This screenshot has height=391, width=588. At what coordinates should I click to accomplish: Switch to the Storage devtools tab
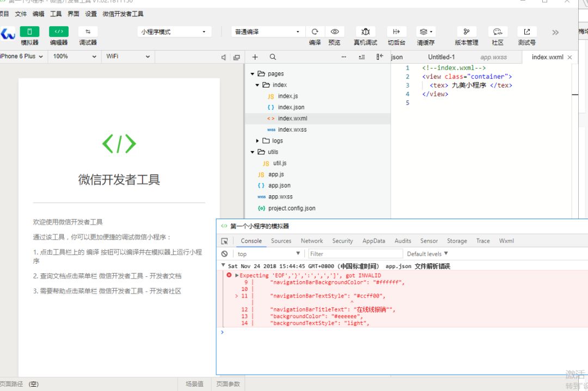(x=457, y=241)
